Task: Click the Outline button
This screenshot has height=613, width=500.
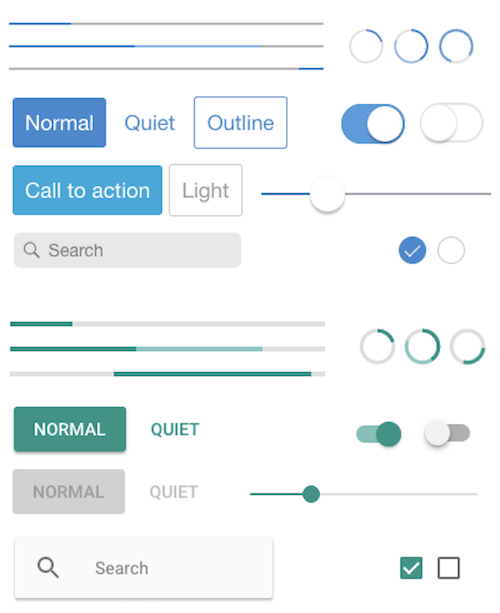Action: tap(240, 123)
